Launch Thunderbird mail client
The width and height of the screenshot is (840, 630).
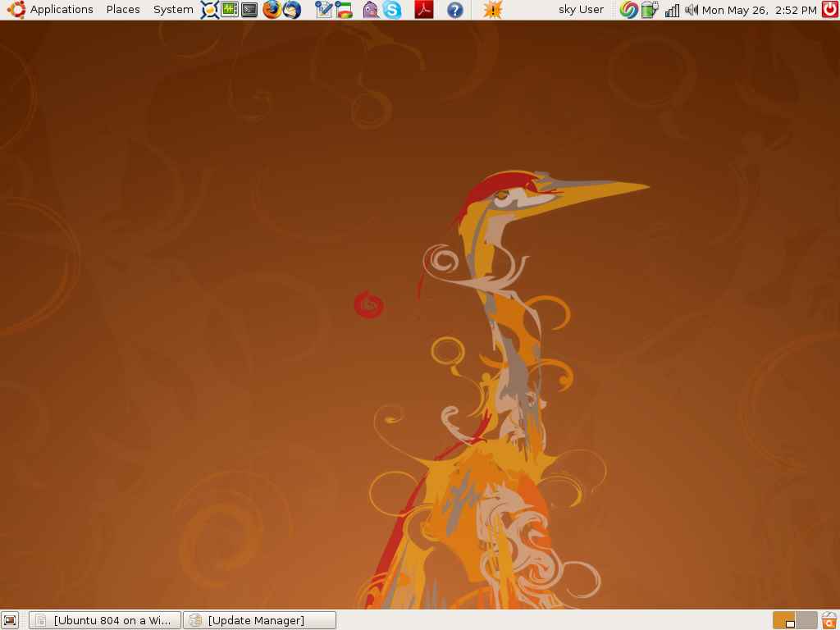[292, 10]
